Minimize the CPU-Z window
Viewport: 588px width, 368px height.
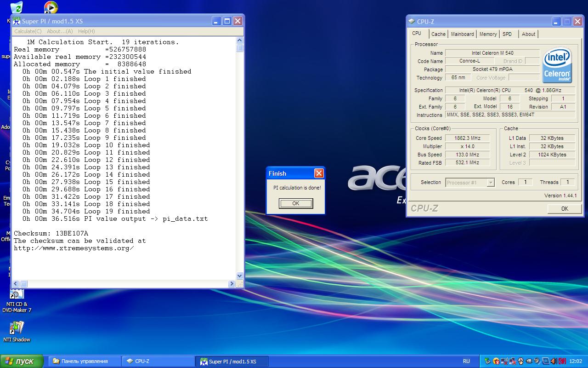pyautogui.click(x=556, y=21)
